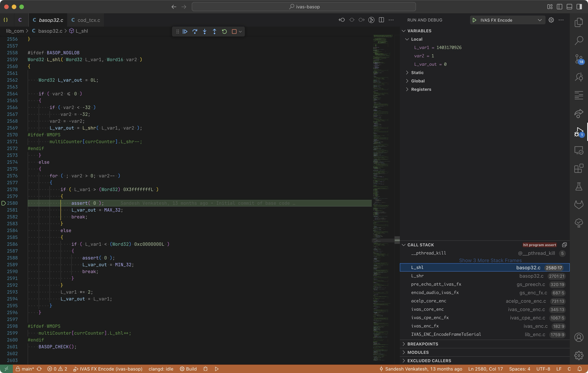Click the debug Continue button
This screenshot has height=373, width=588.
click(x=185, y=32)
